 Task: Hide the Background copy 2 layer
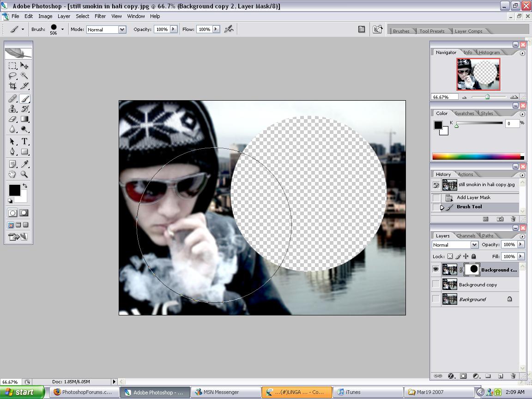click(x=435, y=269)
